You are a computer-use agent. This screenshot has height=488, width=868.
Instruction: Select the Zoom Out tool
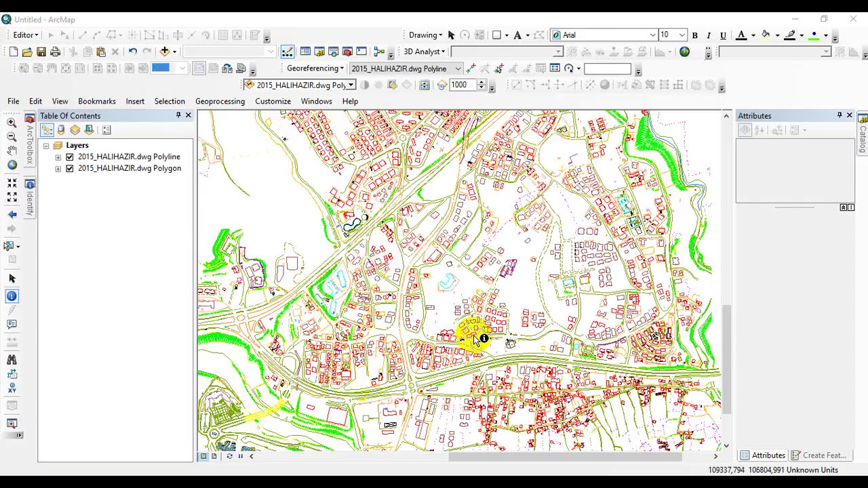(12, 137)
